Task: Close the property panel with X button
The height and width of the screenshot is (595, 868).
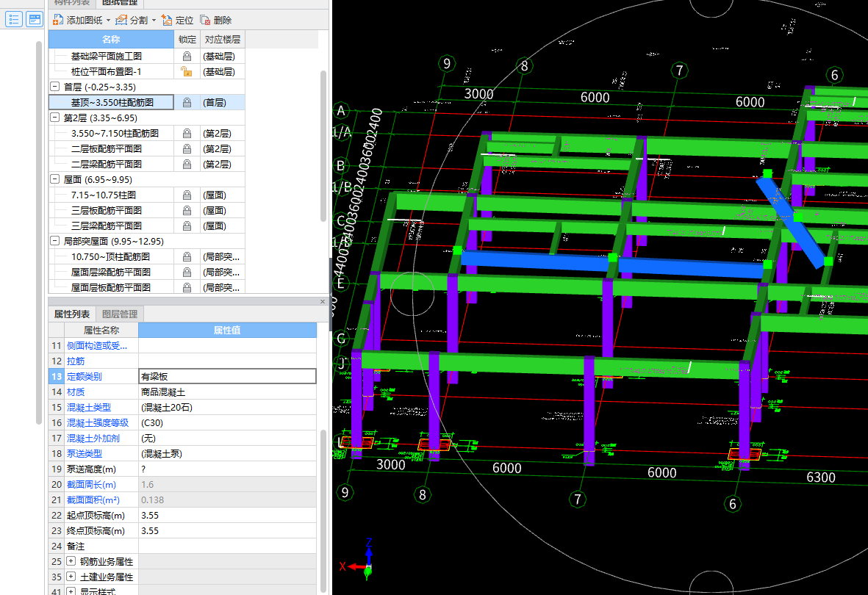Action: pos(323,302)
